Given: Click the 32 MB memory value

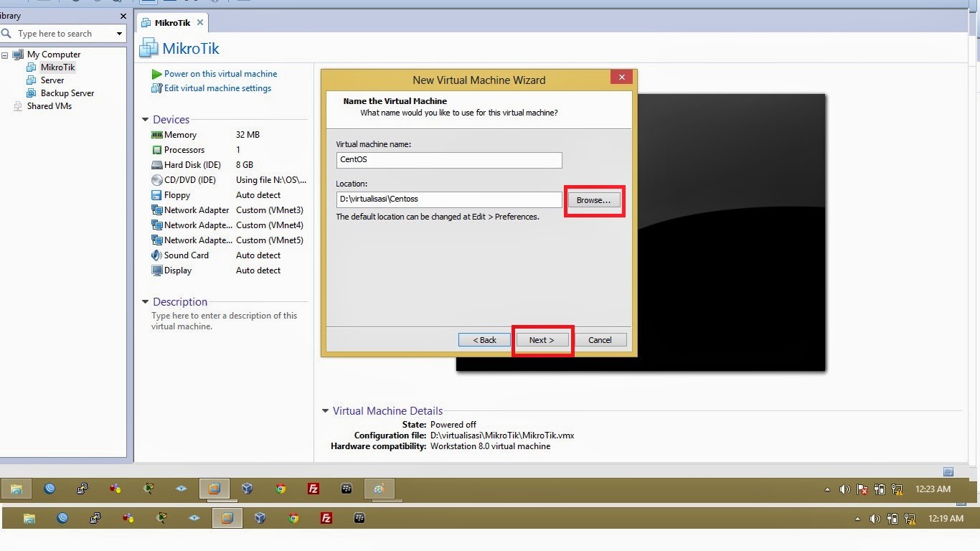Looking at the screenshot, I should [x=248, y=135].
